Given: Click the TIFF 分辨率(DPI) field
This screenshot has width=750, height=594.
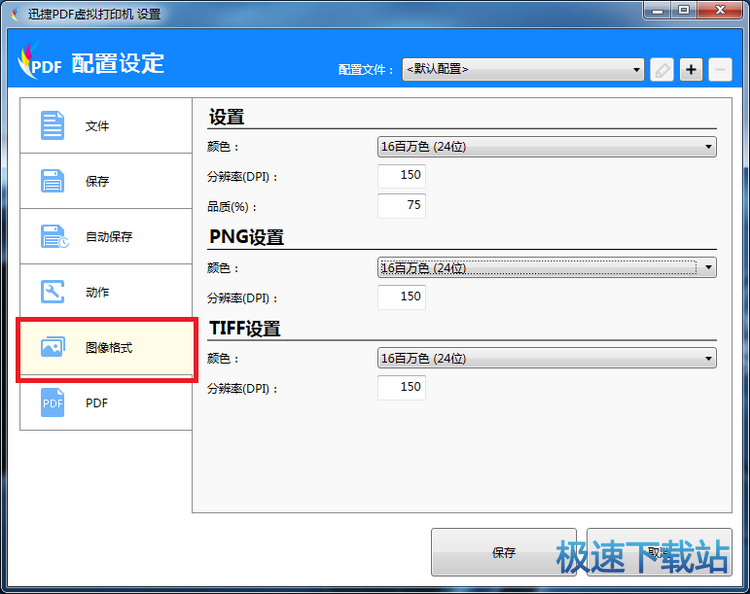Looking at the screenshot, I should tap(401, 387).
